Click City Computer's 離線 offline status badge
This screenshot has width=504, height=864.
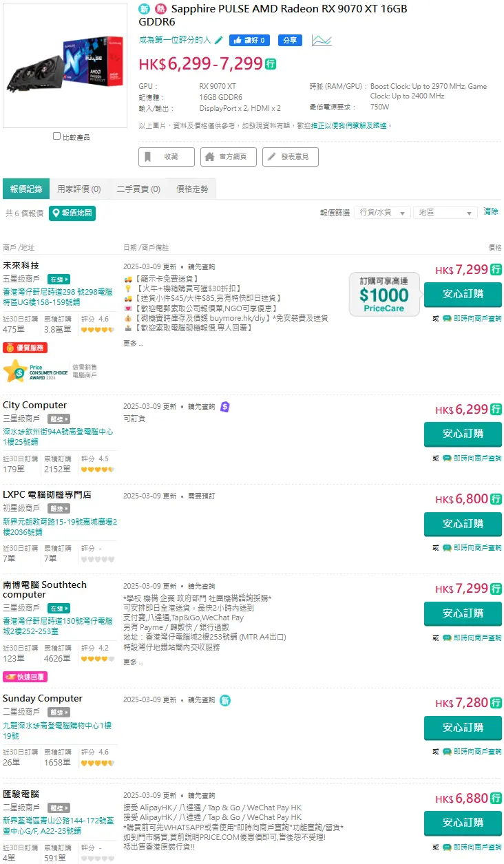[x=59, y=419]
